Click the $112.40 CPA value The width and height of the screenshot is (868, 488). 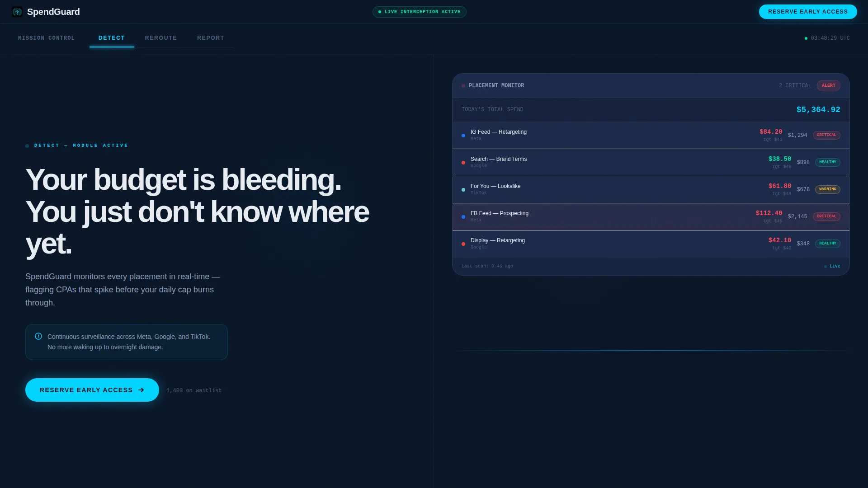click(x=769, y=213)
